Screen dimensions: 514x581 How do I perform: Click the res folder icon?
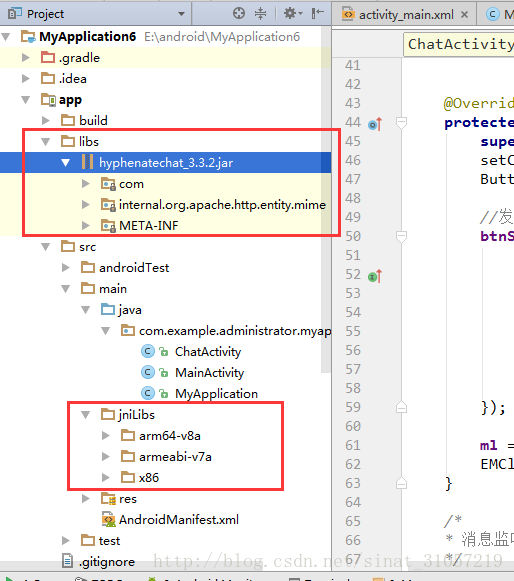click(x=108, y=499)
